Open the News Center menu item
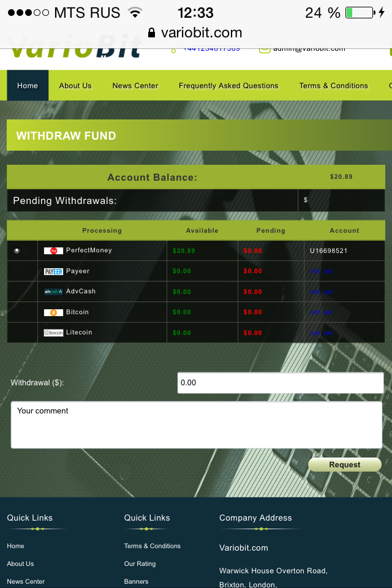This screenshot has height=588, width=392. [x=135, y=86]
